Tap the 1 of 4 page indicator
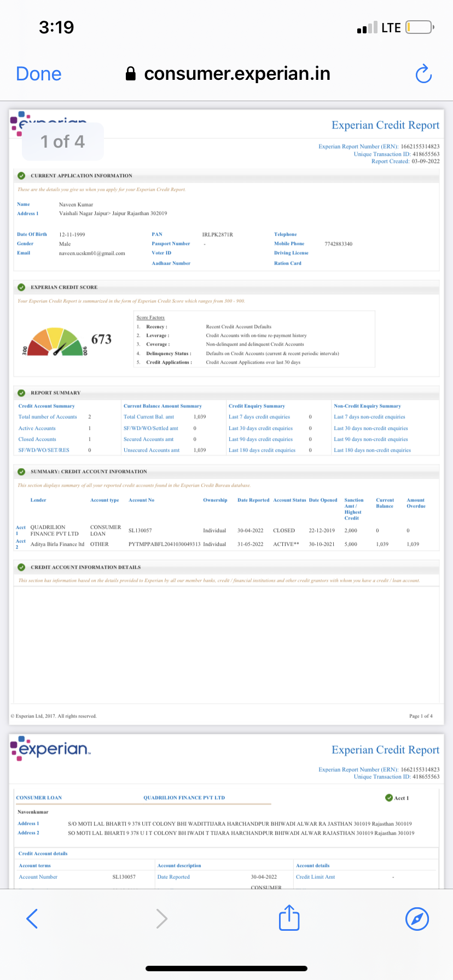 pos(62,142)
